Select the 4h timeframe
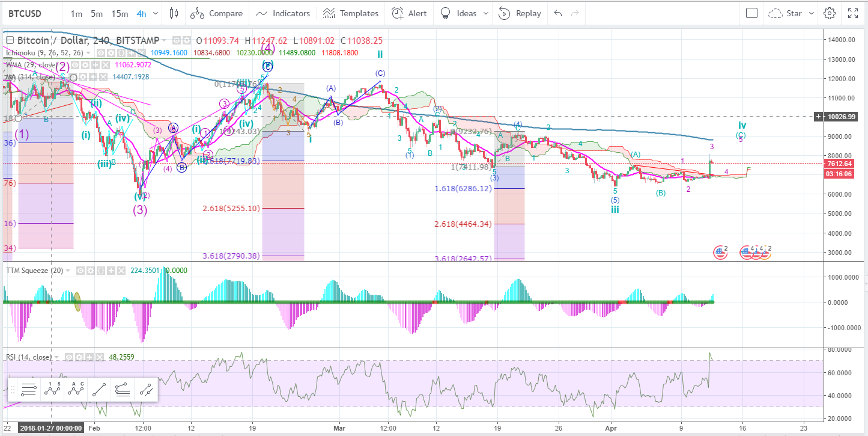Screen dimensions: 868x436 (141, 13)
